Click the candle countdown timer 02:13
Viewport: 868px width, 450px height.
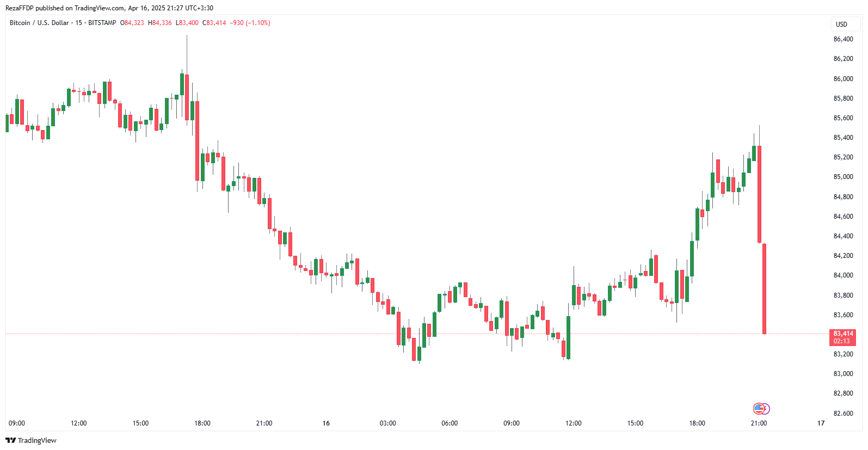[x=841, y=341]
